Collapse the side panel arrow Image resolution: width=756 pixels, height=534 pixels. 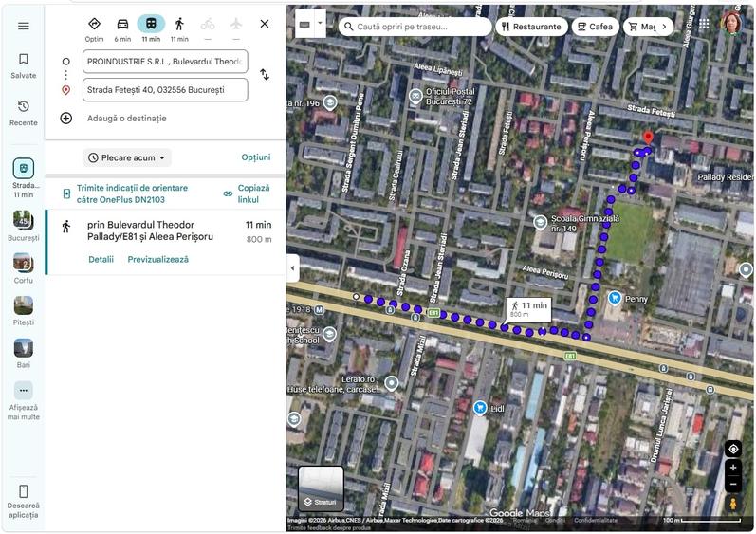(292, 268)
